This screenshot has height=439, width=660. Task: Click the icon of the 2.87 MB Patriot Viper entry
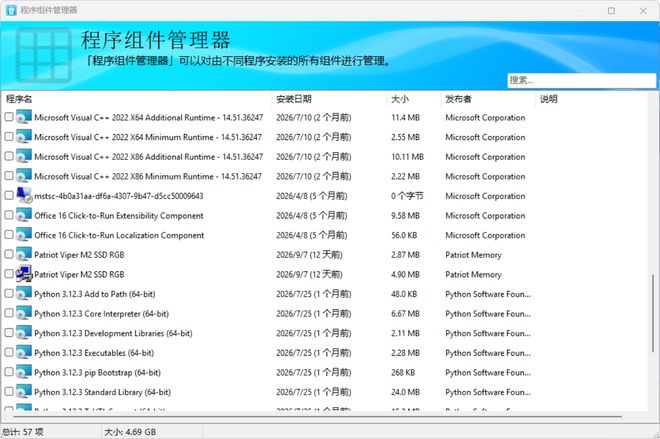point(24,254)
